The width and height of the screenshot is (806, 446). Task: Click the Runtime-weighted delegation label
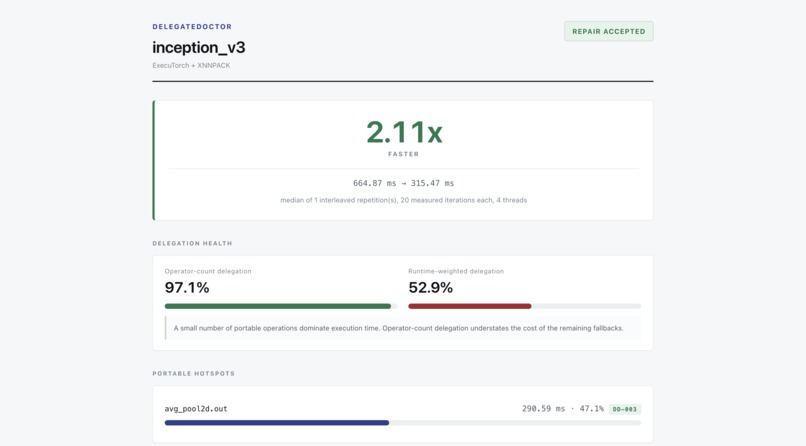point(456,271)
